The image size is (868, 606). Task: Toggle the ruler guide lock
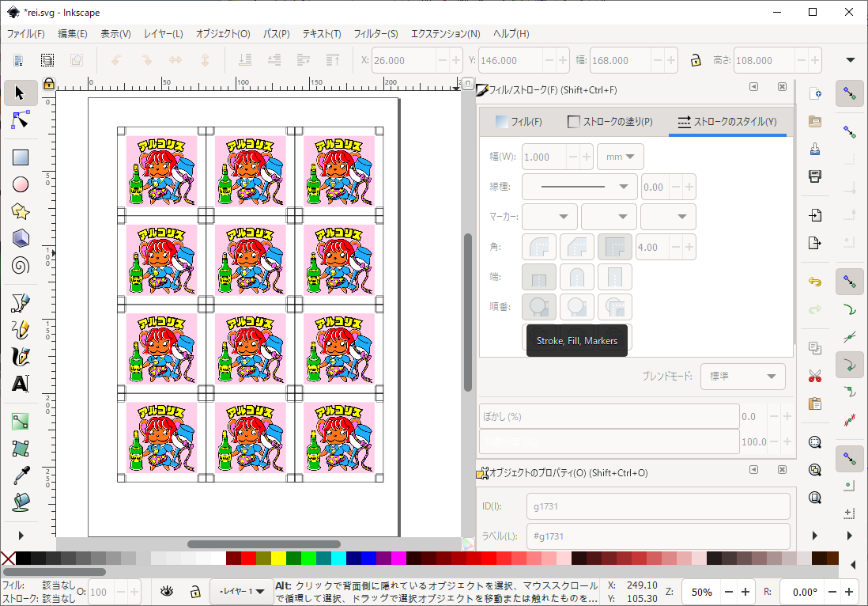click(x=49, y=84)
